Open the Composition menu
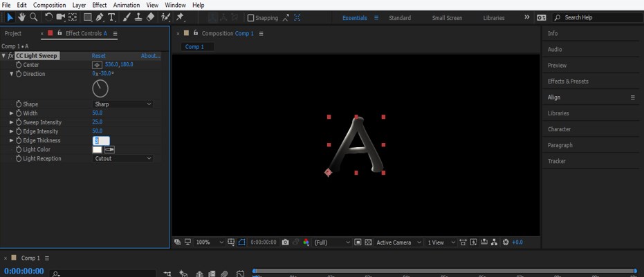The width and height of the screenshot is (644, 277). [x=49, y=5]
